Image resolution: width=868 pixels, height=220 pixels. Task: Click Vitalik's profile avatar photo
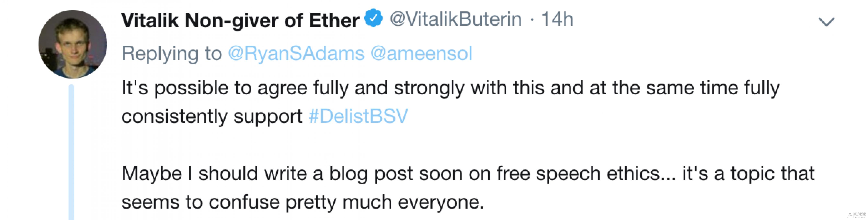pyautogui.click(x=73, y=44)
